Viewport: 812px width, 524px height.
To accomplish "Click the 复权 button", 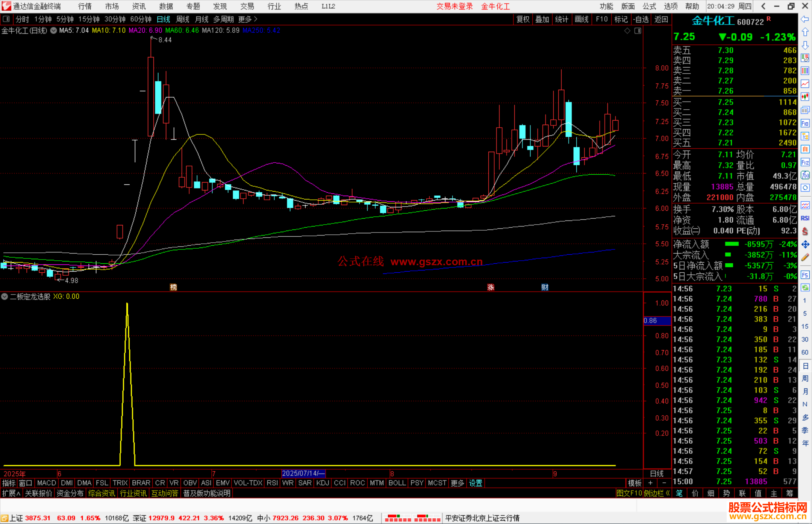I will (x=523, y=19).
